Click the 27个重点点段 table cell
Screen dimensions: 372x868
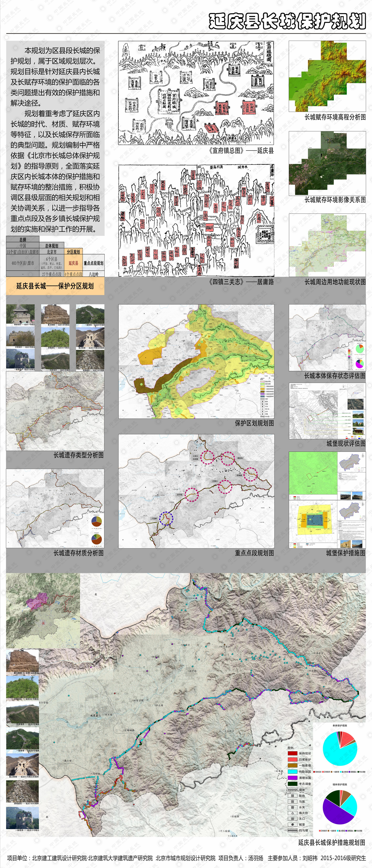tap(52, 274)
